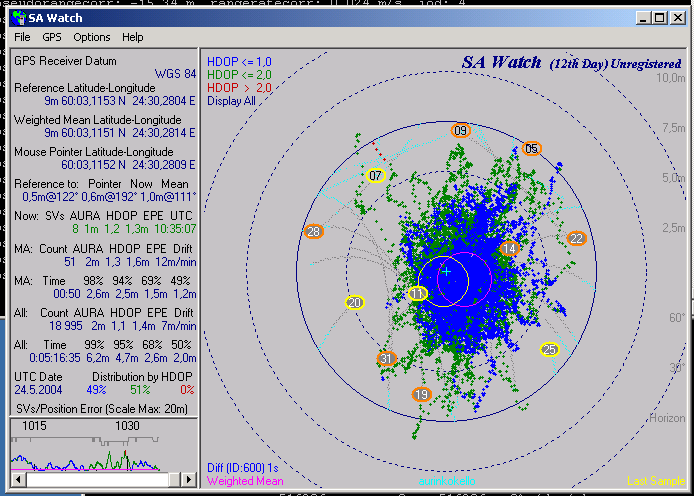Click the Display All option
The width and height of the screenshot is (694, 496).
pyautogui.click(x=231, y=101)
